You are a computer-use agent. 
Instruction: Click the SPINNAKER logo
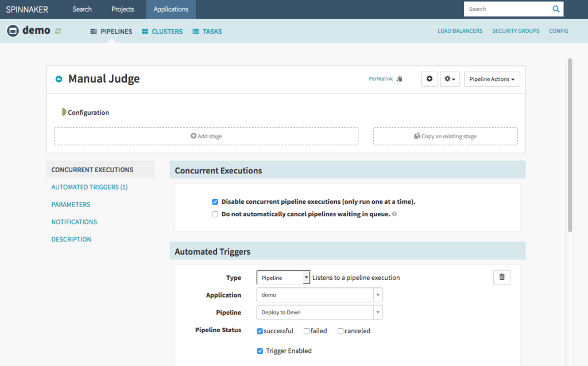pyautogui.click(x=27, y=9)
